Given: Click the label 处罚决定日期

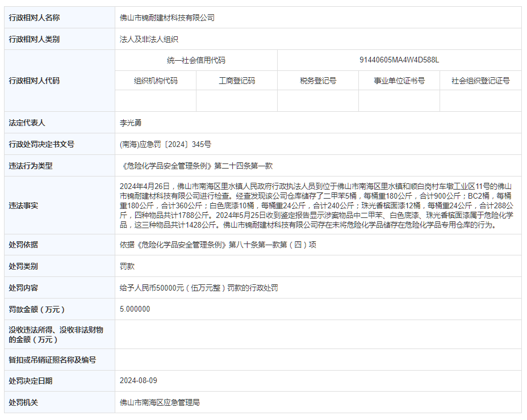Looking at the screenshot, I should [31, 381].
